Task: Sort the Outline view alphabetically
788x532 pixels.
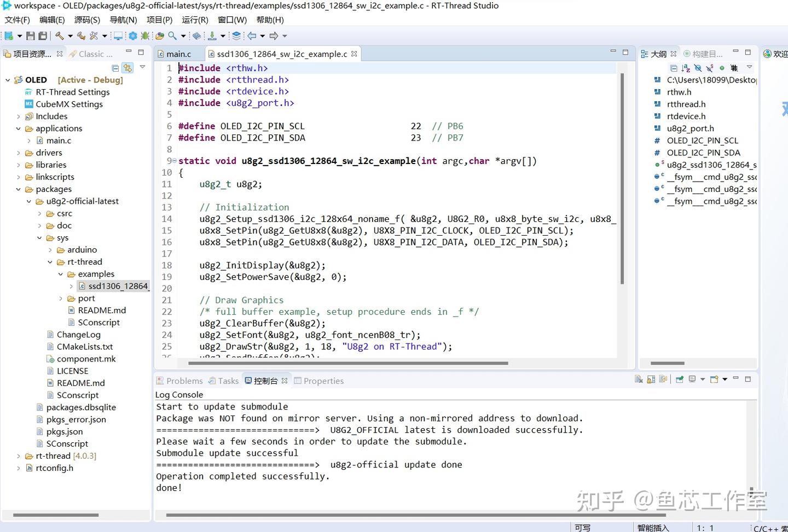Action: coord(685,68)
